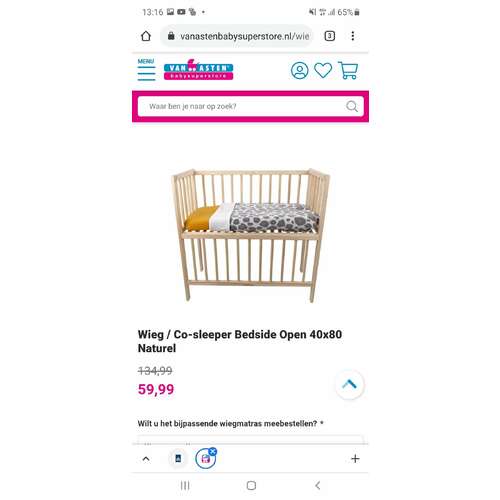Open the user account icon

click(x=300, y=71)
